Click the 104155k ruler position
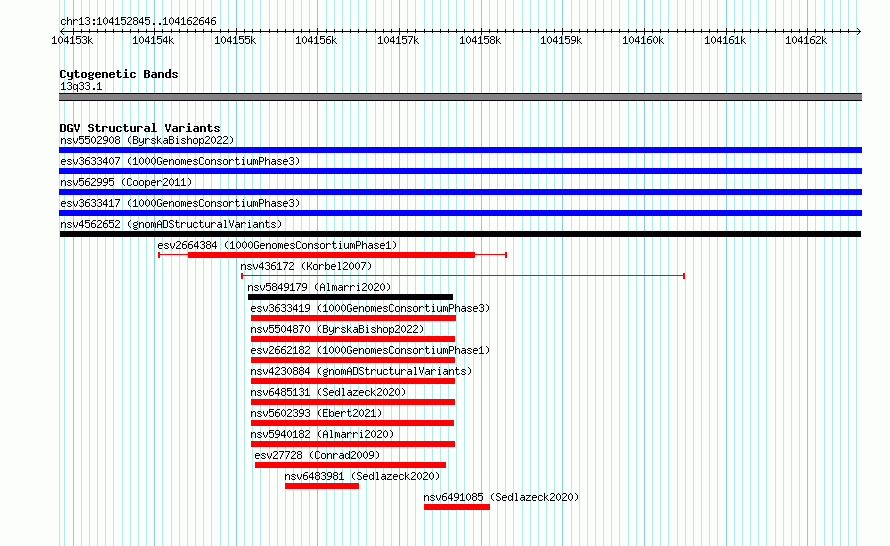This screenshot has height=546, width=890. click(x=235, y=40)
